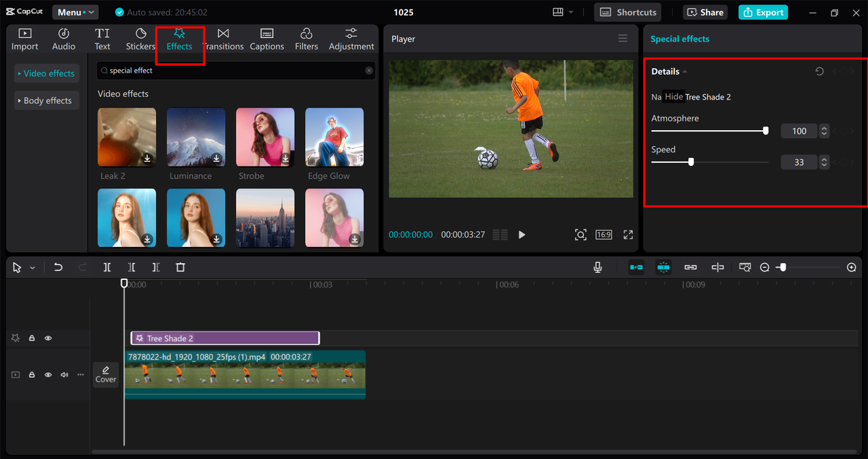Switch to the Audio tab
Viewport: 868px width, 459px height.
coord(64,39)
